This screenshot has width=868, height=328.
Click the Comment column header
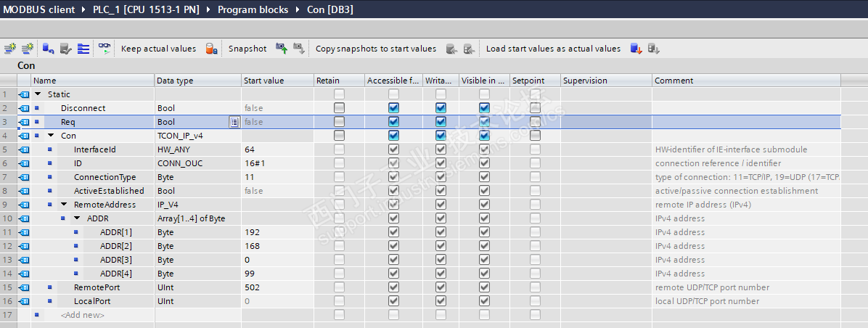point(746,81)
